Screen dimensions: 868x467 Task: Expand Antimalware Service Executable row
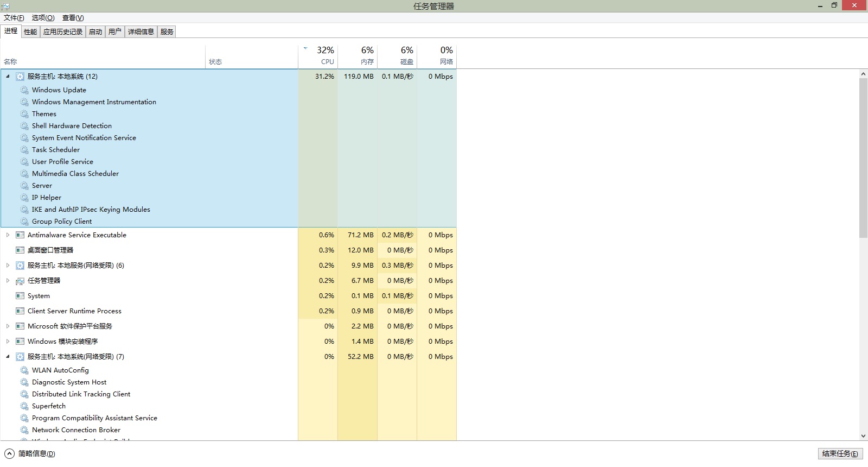8,235
